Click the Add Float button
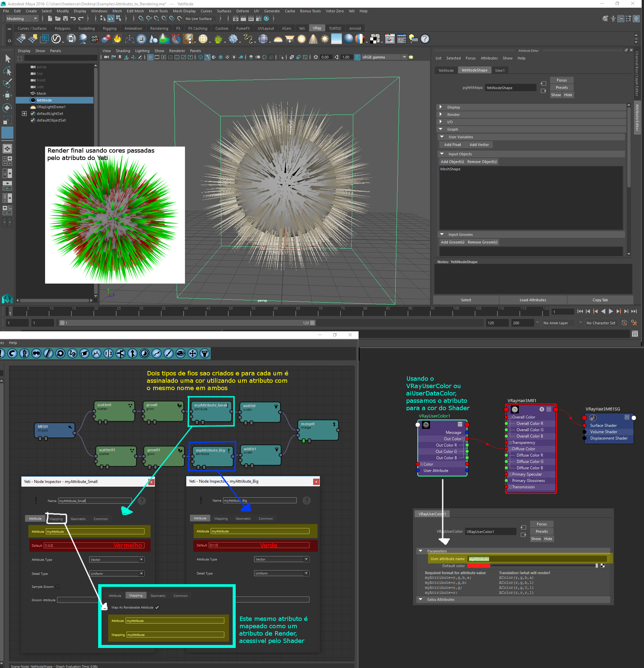The height and width of the screenshot is (668, 644). [x=452, y=145]
